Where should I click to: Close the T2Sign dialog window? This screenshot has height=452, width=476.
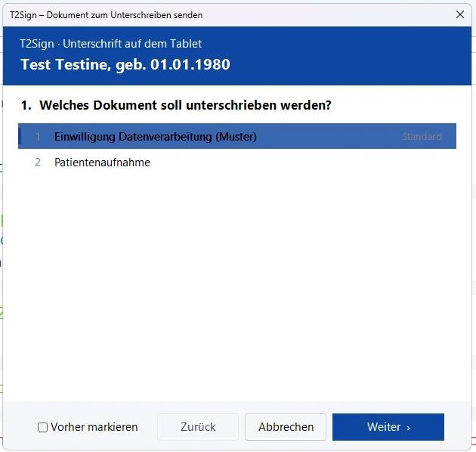tap(460, 14)
